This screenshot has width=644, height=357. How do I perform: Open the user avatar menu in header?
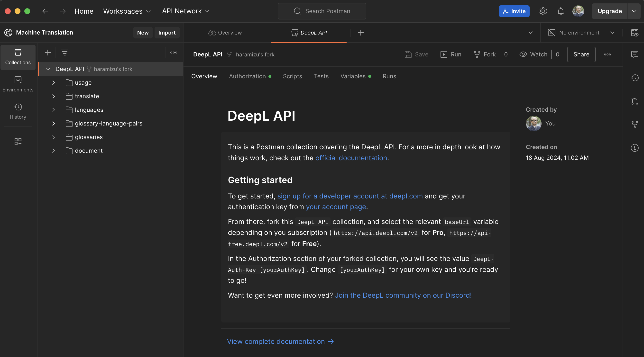coord(578,11)
